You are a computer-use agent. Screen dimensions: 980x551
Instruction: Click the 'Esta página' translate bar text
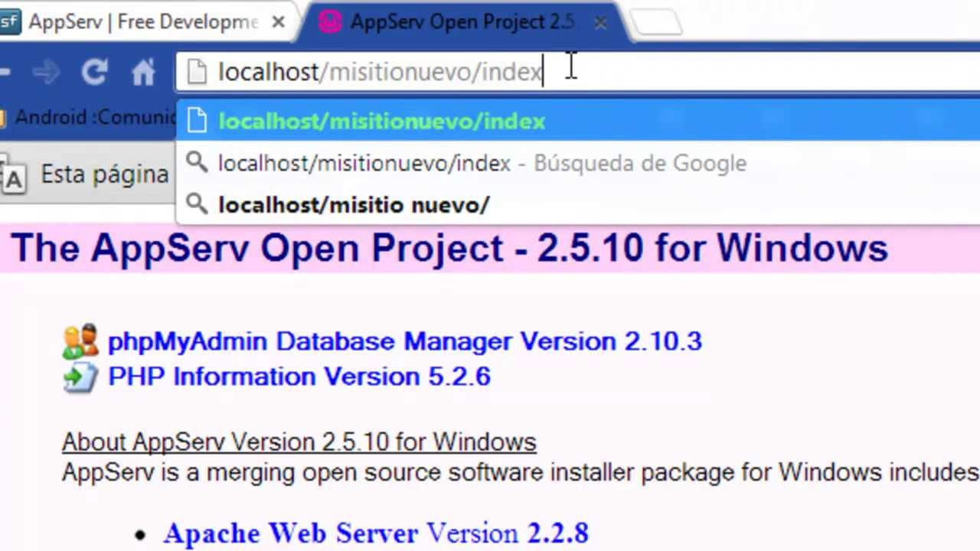coord(104,174)
